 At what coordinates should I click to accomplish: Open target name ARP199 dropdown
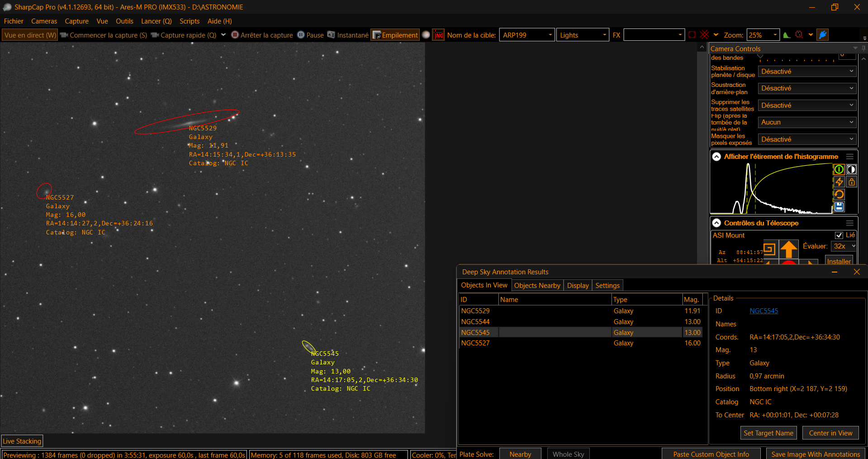[x=550, y=35]
